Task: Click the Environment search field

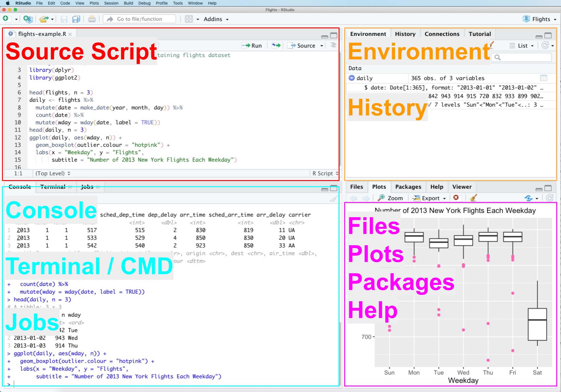Action: tap(522, 58)
